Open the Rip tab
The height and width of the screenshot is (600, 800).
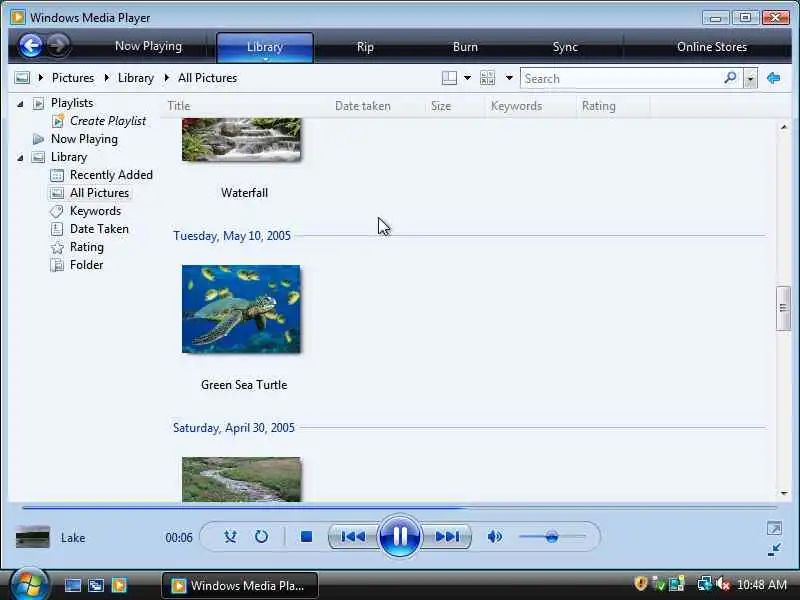365,47
